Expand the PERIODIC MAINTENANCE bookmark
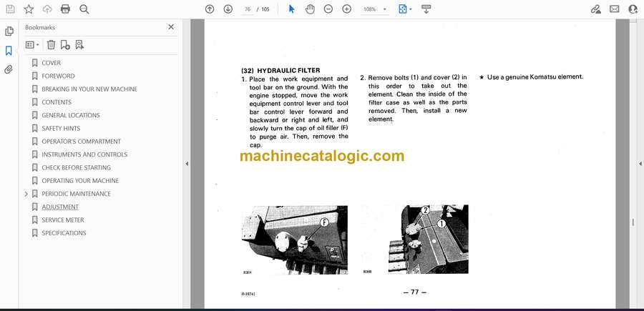 [26, 194]
